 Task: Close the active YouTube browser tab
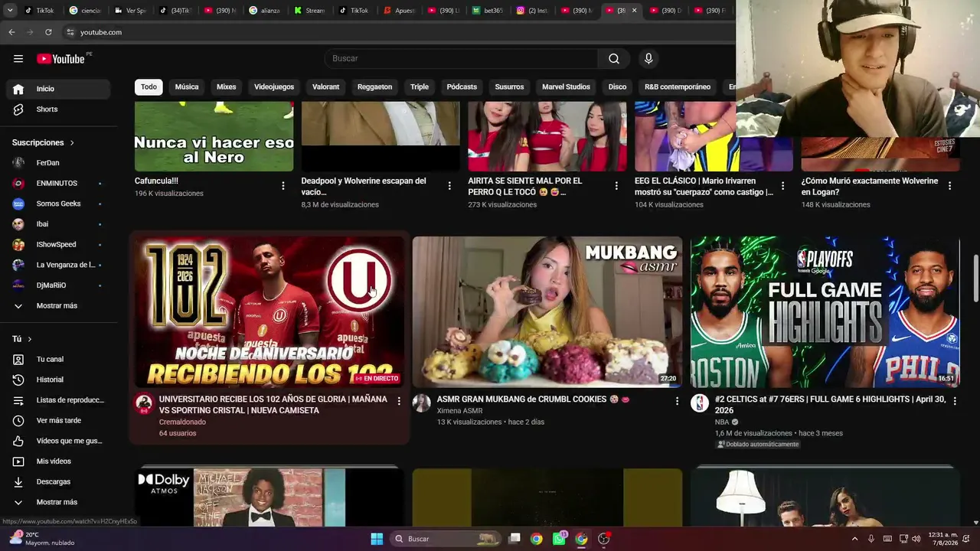tap(634, 11)
